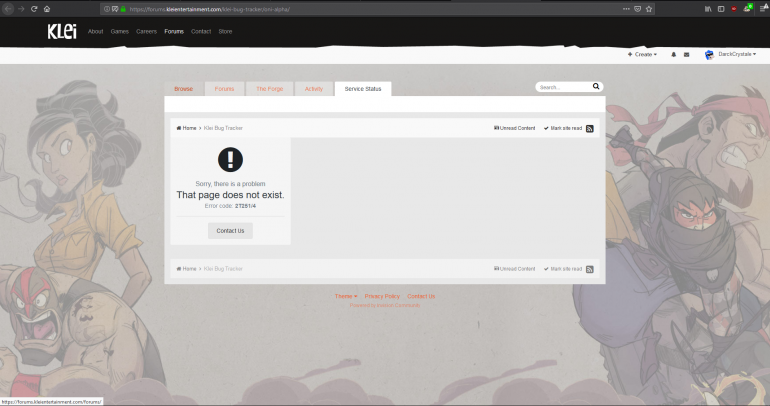The height and width of the screenshot is (406, 770).
Task: Open the Forums navigation item
Action: (x=174, y=31)
